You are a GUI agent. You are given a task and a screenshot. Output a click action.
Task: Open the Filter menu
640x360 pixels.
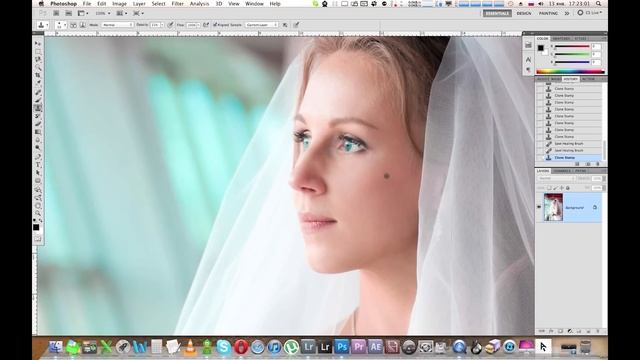[177, 4]
